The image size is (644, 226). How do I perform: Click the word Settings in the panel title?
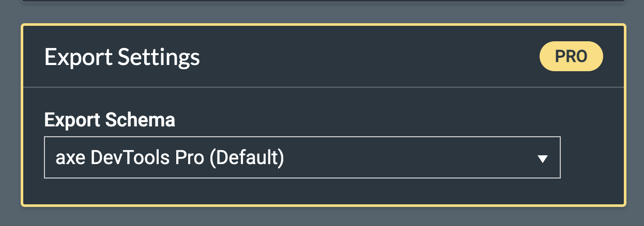pos(159,57)
